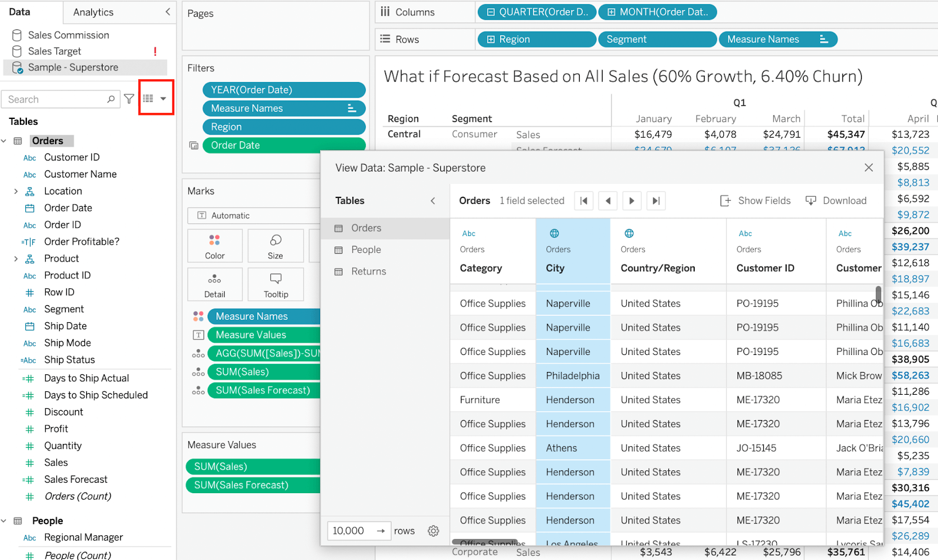The image size is (938, 560).
Task: Click the horizontal scrollbar in View Data
Action: point(485,542)
